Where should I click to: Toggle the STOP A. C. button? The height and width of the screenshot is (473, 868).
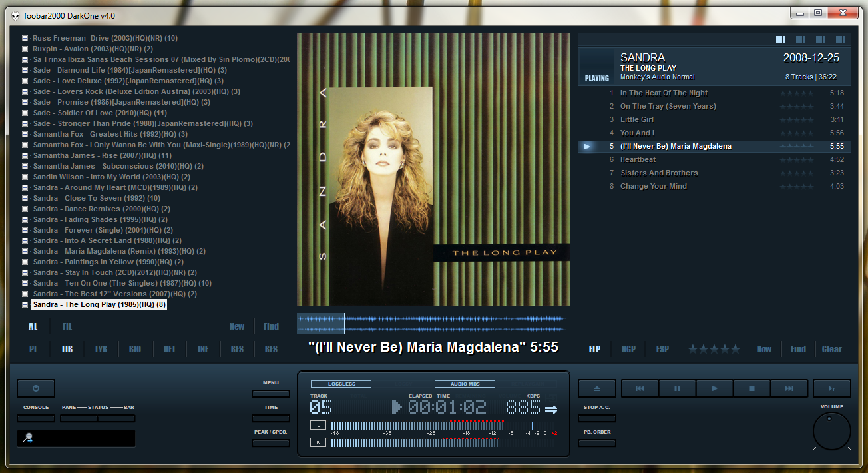[x=597, y=418]
